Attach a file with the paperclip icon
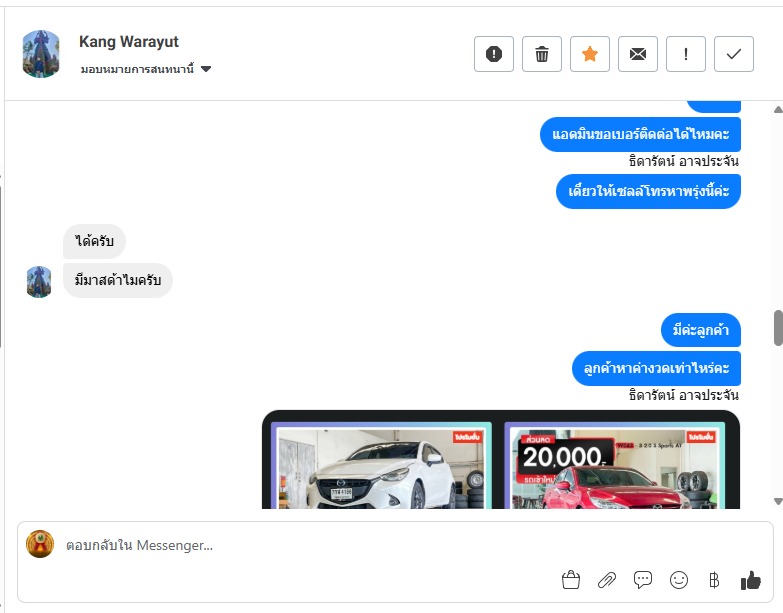The width and height of the screenshot is (783, 613). click(x=607, y=580)
